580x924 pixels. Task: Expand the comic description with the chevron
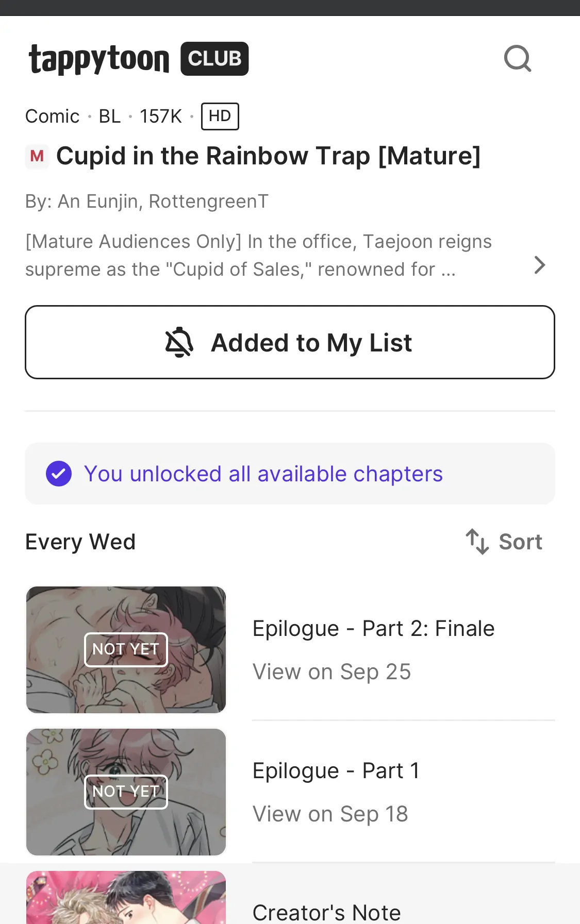pyautogui.click(x=539, y=265)
